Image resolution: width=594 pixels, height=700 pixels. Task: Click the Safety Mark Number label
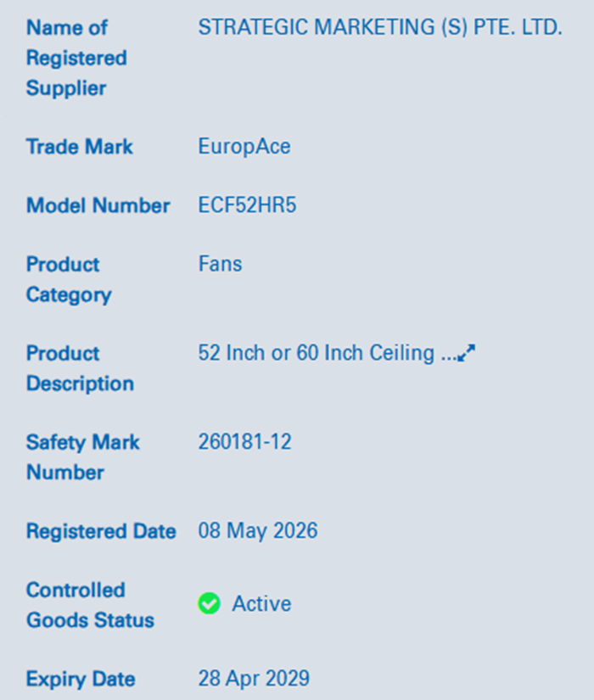(x=83, y=457)
